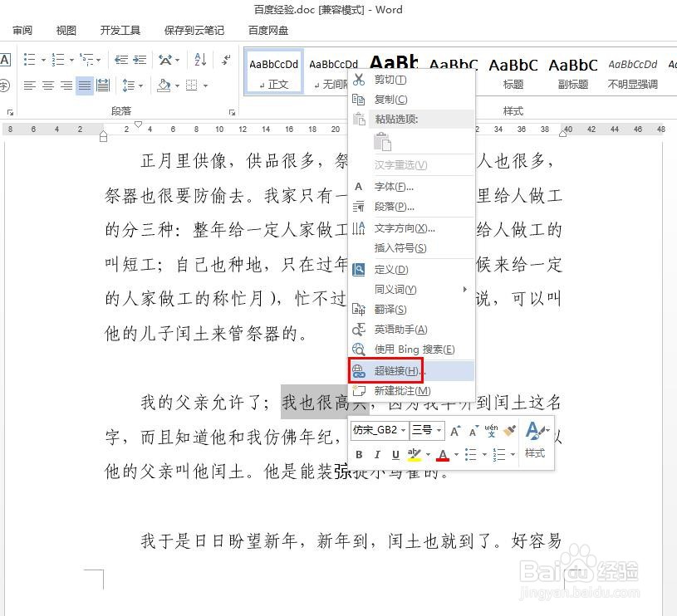Click the Sort A-Z icon in Paragraph group
The width and height of the screenshot is (677, 616).
[199, 60]
